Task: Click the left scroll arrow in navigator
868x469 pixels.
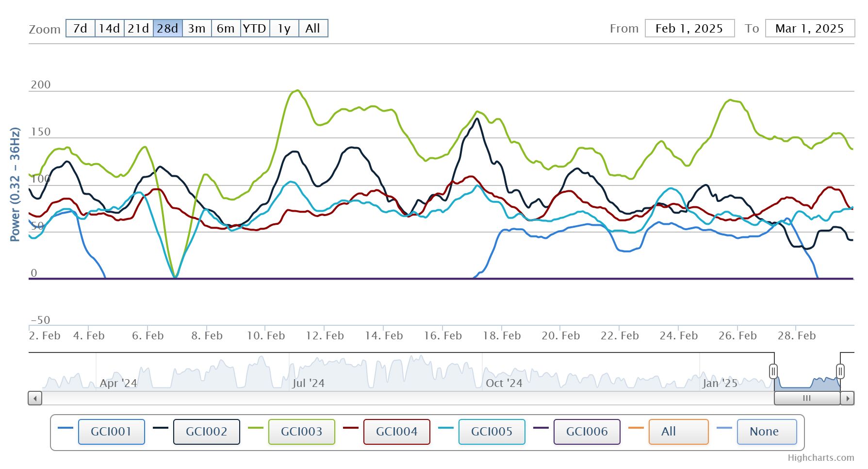Action: click(35, 399)
